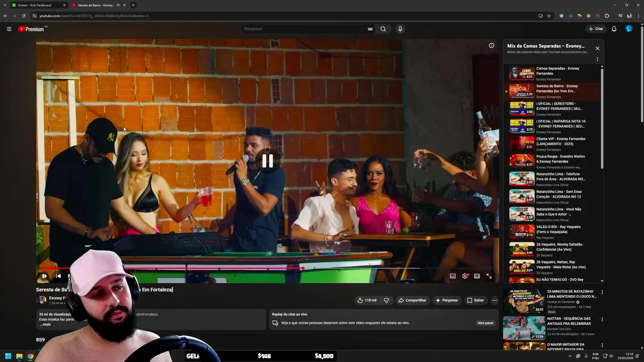644x362 pixels.
Task: Play Zé Vaqueiro Confidencial (Ao Vivo)
Action: click(552, 249)
